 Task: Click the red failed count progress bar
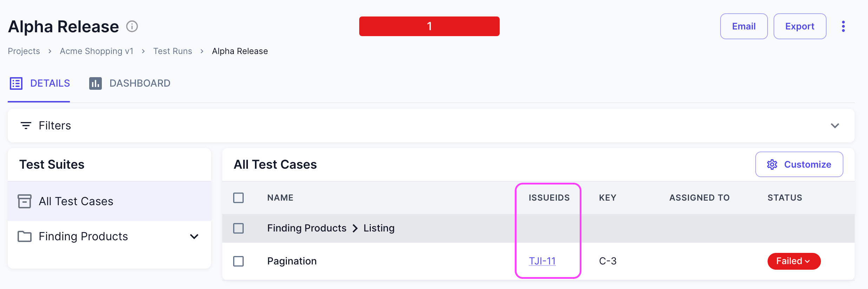click(x=429, y=26)
